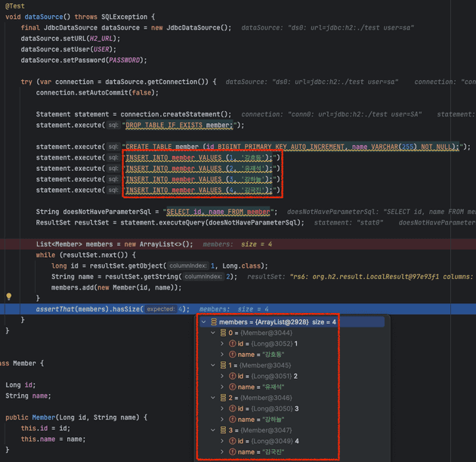The image size is (476, 462).
Task: Click the 'String name;' field declaration
Action: [28, 396]
